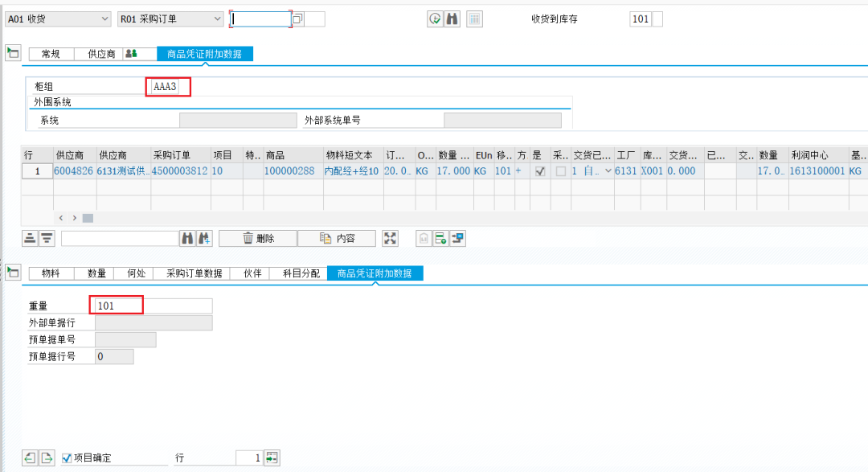Open the 交货已 dropdown in row 1
Image resolution: width=868 pixels, height=472 pixels.
click(x=608, y=171)
